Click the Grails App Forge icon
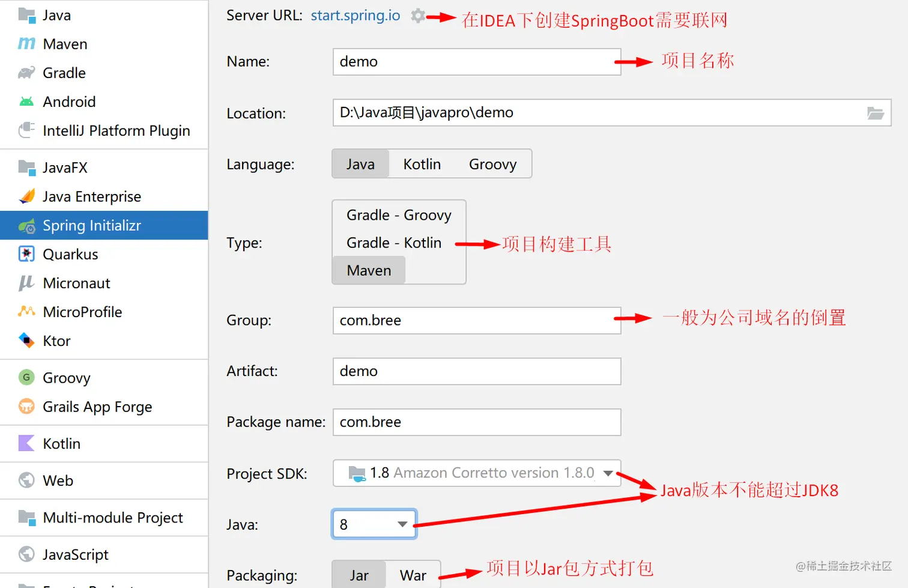The height and width of the screenshot is (588, 908). coord(26,406)
